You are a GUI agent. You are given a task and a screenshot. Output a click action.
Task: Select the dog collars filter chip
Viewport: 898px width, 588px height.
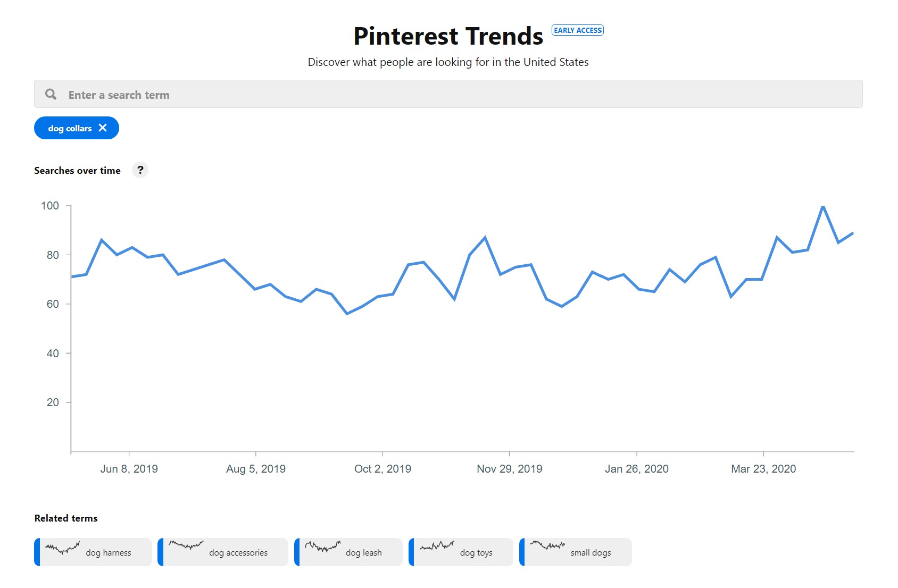[69, 128]
